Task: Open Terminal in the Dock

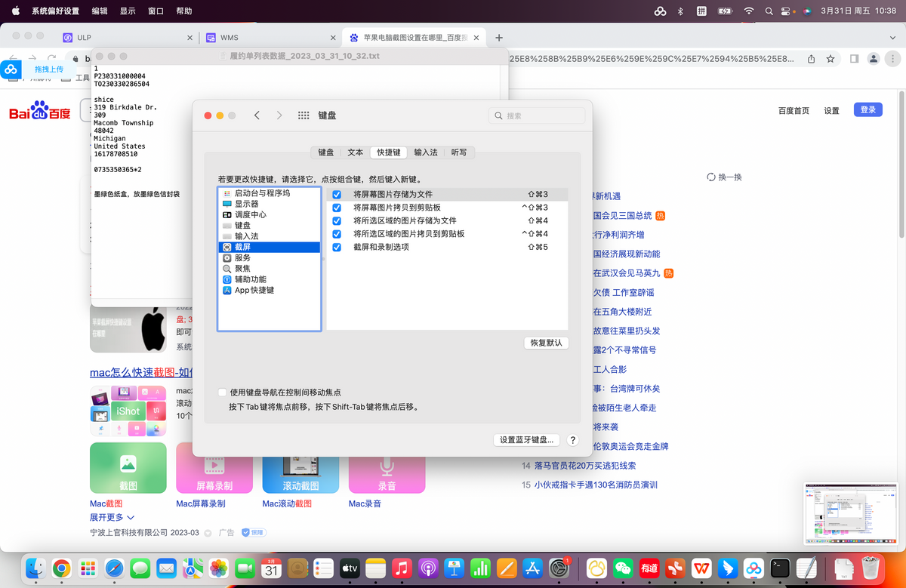Action: click(x=780, y=568)
